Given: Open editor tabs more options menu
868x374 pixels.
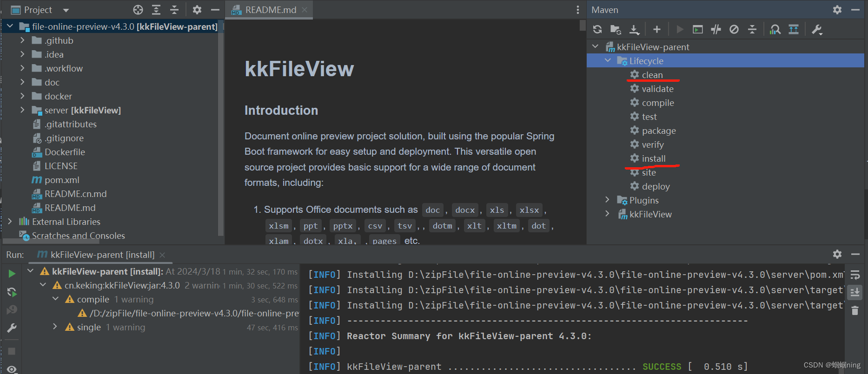Looking at the screenshot, I should click(x=578, y=10).
